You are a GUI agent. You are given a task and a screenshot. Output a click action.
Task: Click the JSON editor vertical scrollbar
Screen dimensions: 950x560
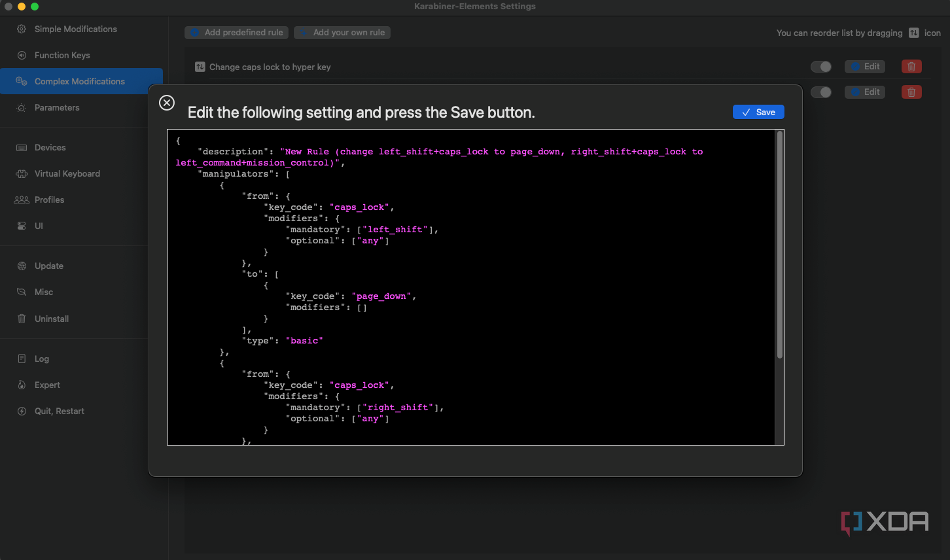pos(779,244)
